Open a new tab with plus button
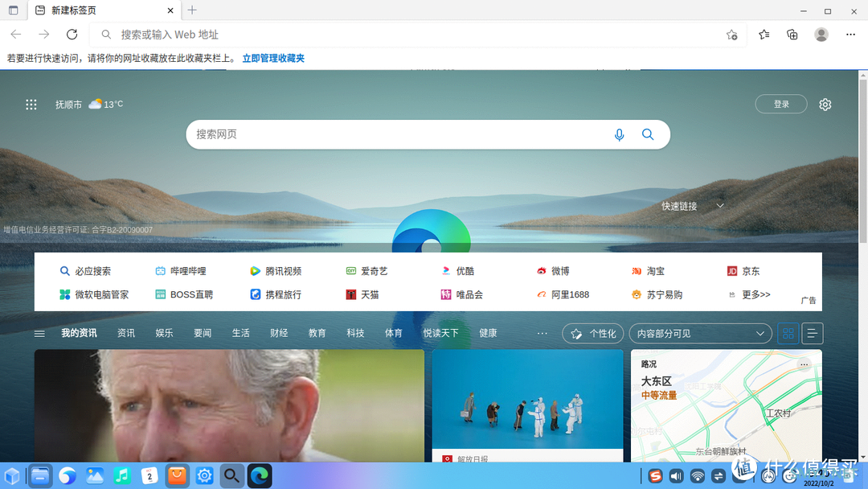Viewport: 868px width, 489px height. (x=192, y=10)
